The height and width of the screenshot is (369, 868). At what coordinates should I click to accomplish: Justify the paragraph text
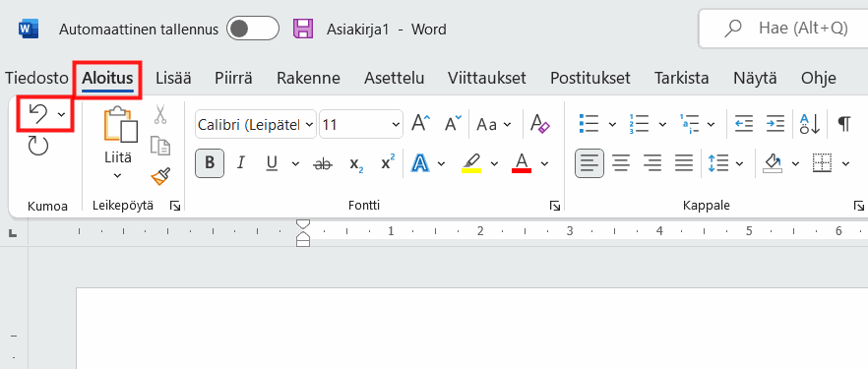pyautogui.click(x=685, y=163)
